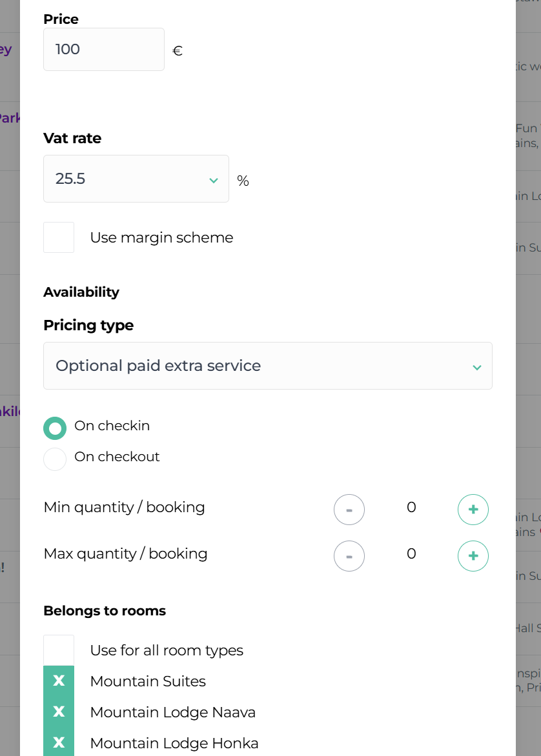This screenshot has height=756, width=541.
Task: Click the Price input field
Action: (x=103, y=49)
